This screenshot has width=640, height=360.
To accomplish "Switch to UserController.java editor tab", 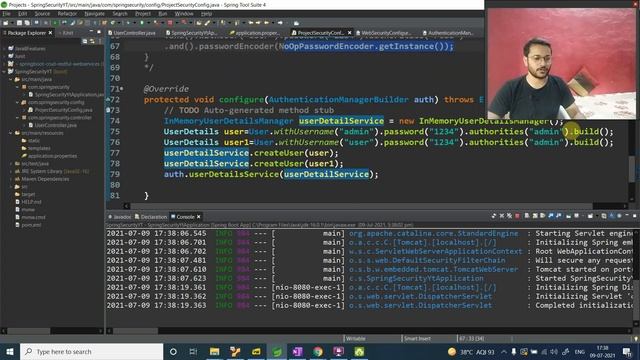I will coord(131,33).
